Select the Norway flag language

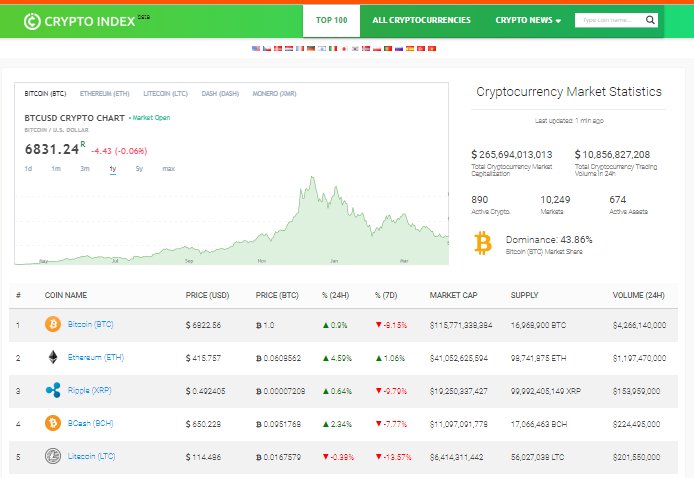[x=366, y=48]
